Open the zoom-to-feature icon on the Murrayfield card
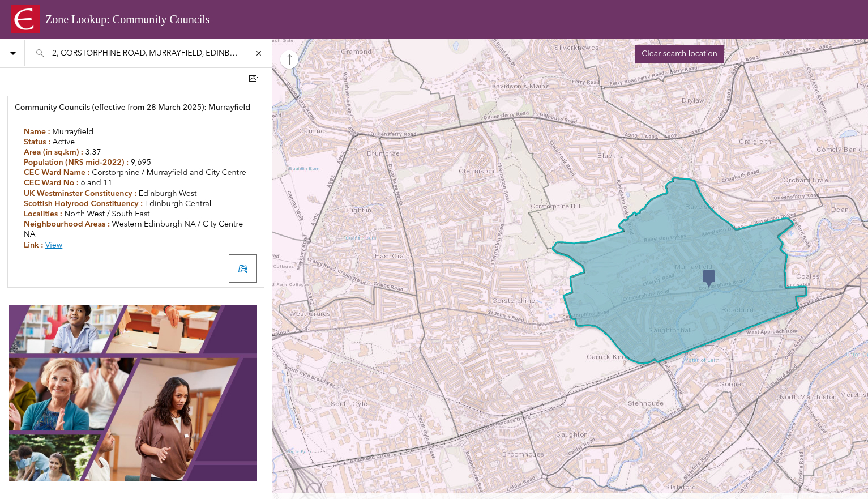The width and height of the screenshot is (868, 499). [243, 268]
